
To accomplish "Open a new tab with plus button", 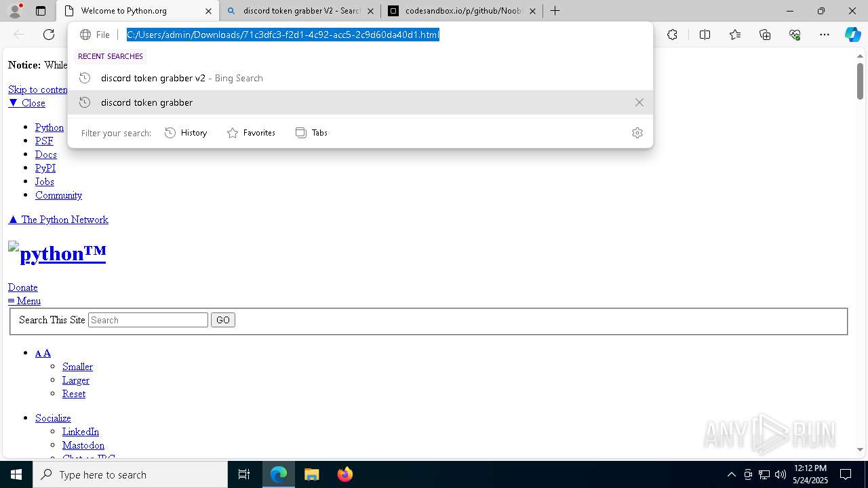I will coord(555,11).
